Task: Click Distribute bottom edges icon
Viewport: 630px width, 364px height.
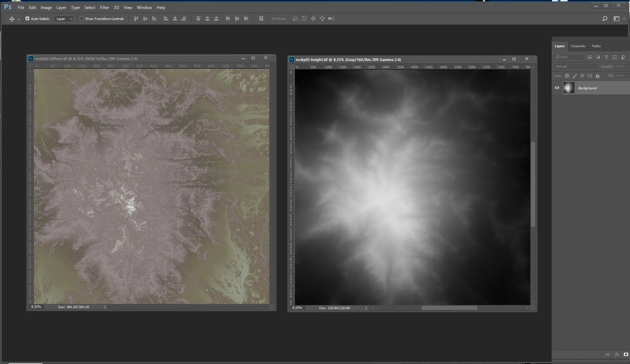Action: tap(216, 19)
